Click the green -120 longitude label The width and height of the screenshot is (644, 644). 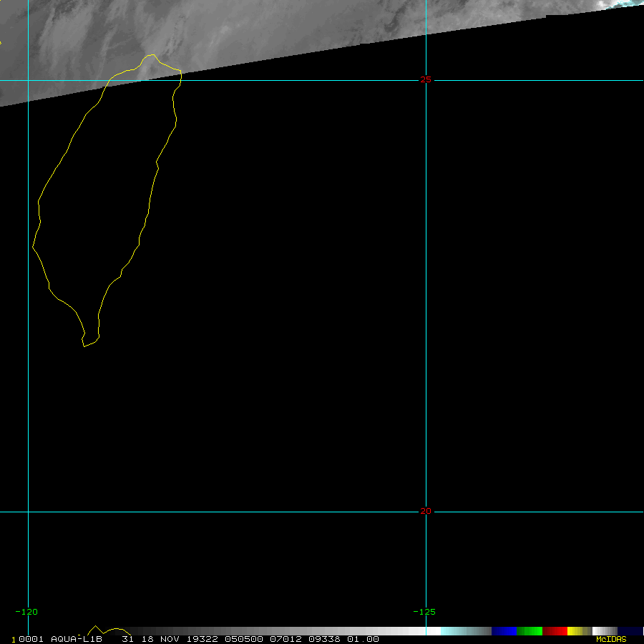(26, 612)
